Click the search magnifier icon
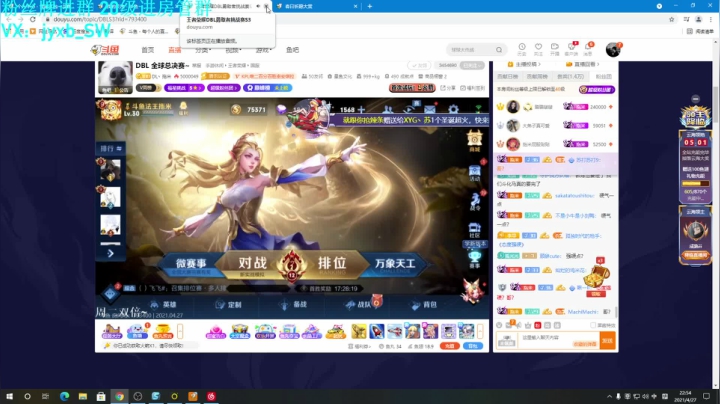Viewport: 720px width, 404px height. point(499,50)
